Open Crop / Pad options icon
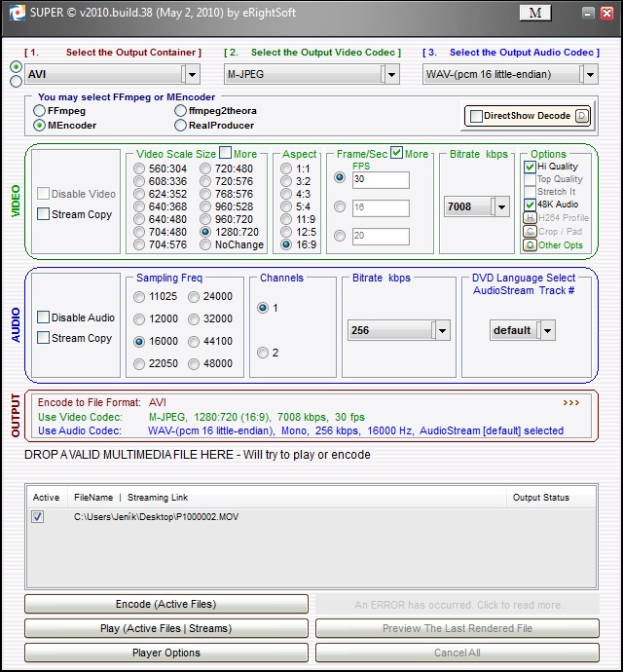Image resolution: width=623 pixels, height=672 pixels. pyautogui.click(x=530, y=231)
